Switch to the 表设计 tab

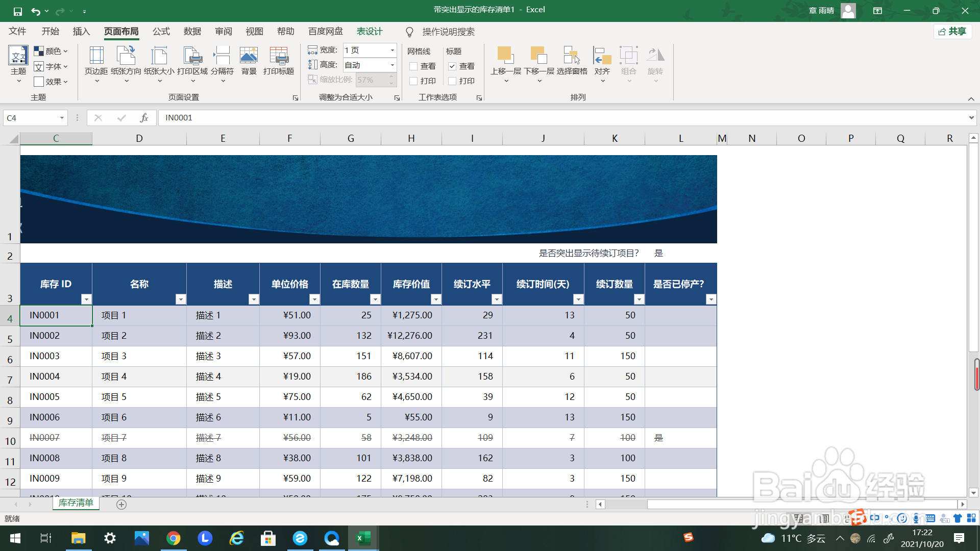pos(370,32)
